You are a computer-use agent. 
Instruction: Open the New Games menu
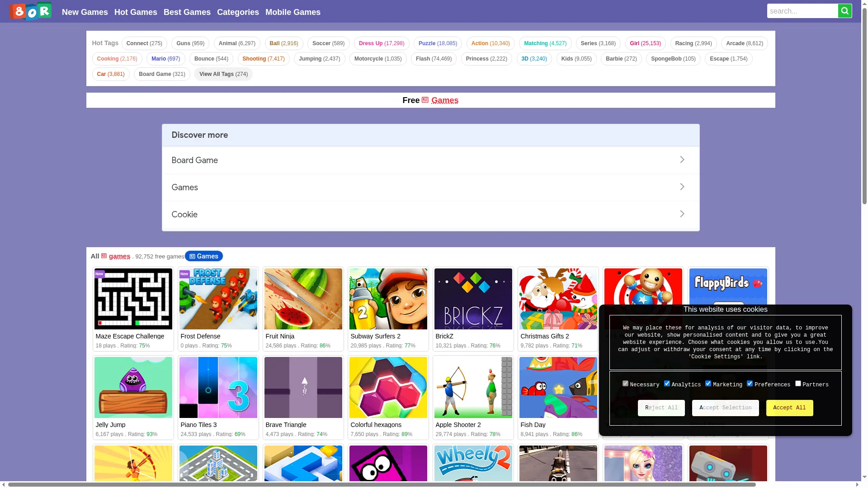point(85,12)
